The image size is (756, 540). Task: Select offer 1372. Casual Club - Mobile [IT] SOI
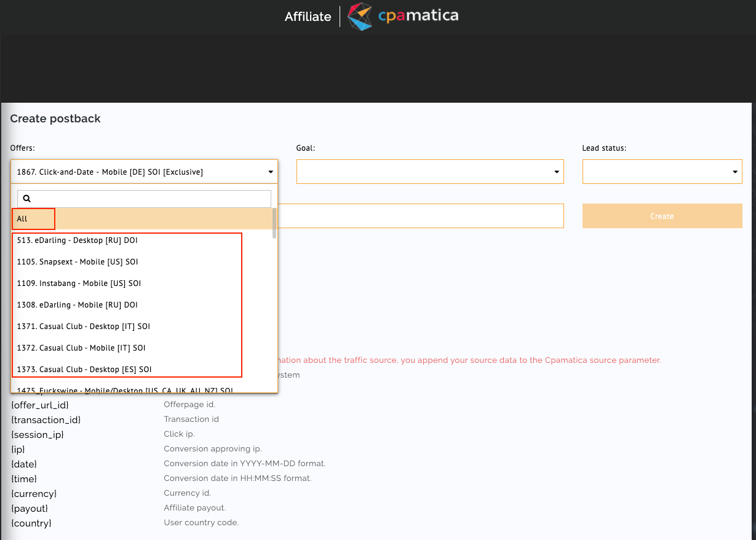click(x=143, y=348)
